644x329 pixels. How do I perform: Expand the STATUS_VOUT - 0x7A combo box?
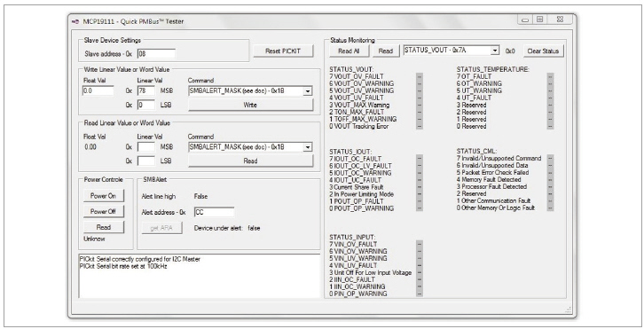[495, 51]
